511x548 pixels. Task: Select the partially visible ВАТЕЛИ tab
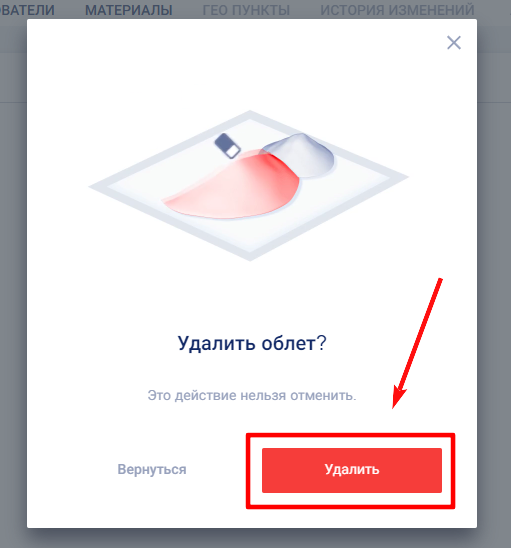click(27, 10)
